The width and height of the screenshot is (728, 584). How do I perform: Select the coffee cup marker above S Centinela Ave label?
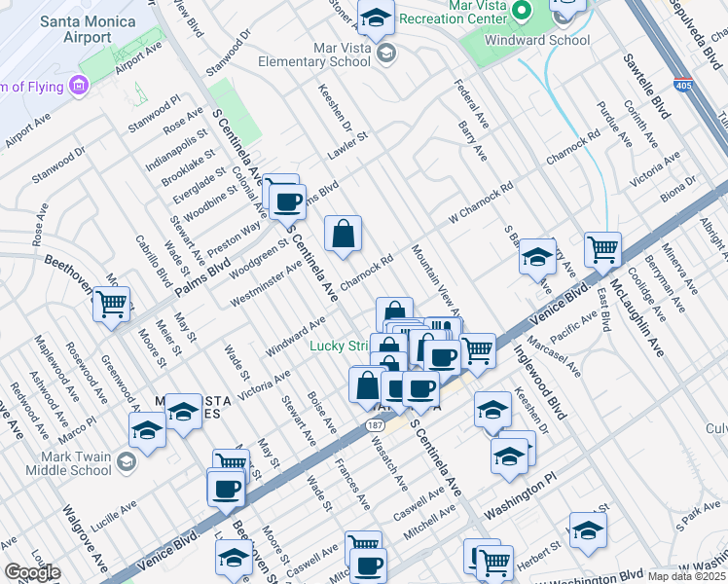point(421,392)
